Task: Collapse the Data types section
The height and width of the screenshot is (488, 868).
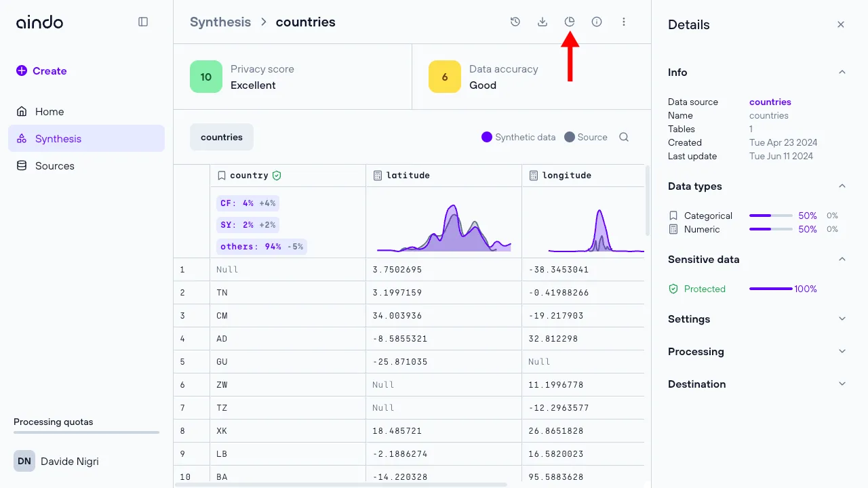Action: point(842,186)
